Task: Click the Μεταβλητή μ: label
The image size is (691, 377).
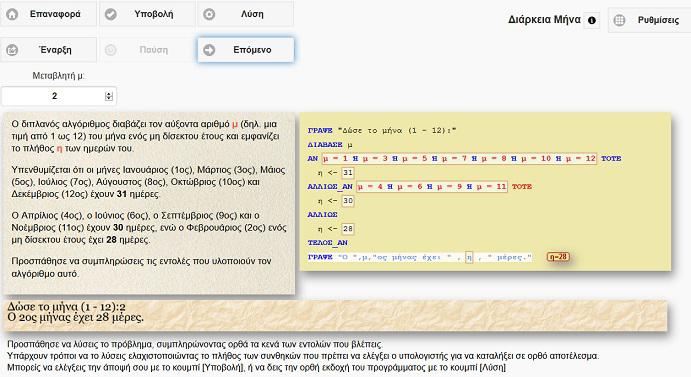Action: (59, 76)
